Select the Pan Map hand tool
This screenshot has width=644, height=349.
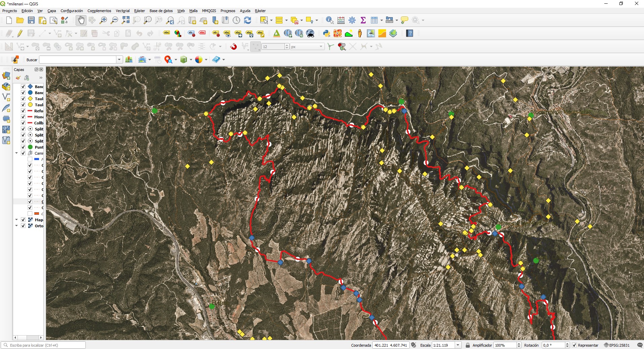81,20
